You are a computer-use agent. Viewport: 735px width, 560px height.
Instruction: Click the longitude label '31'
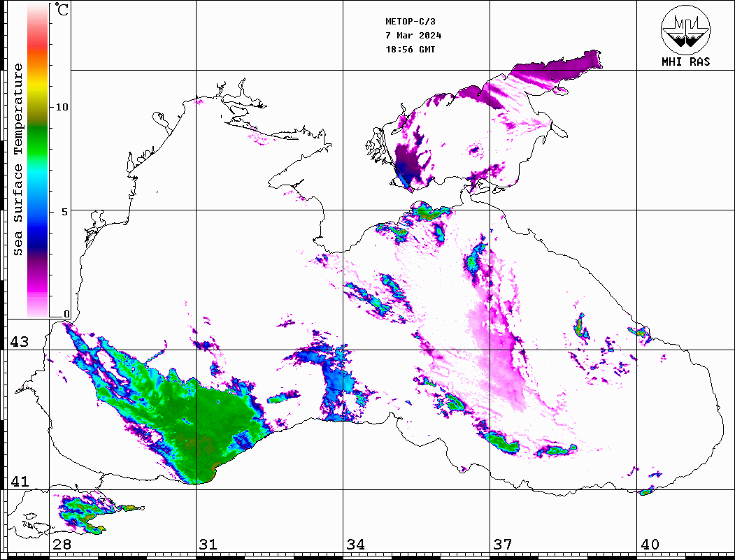click(x=208, y=545)
